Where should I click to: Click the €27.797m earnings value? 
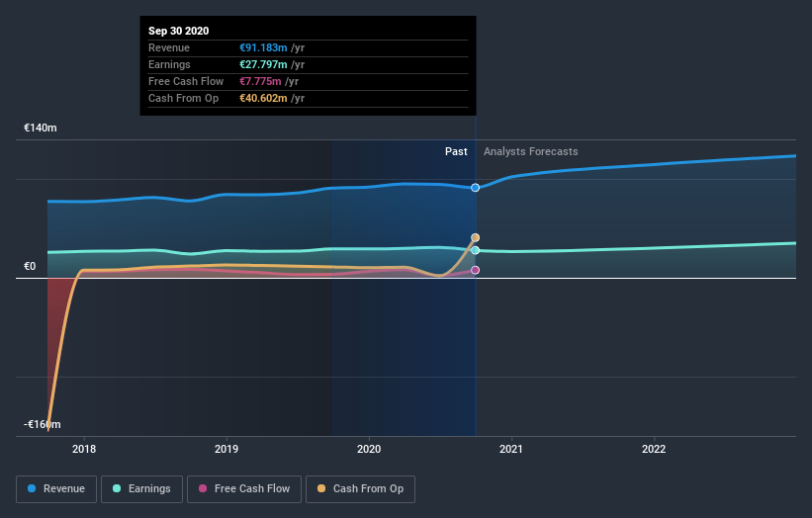pos(263,64)
